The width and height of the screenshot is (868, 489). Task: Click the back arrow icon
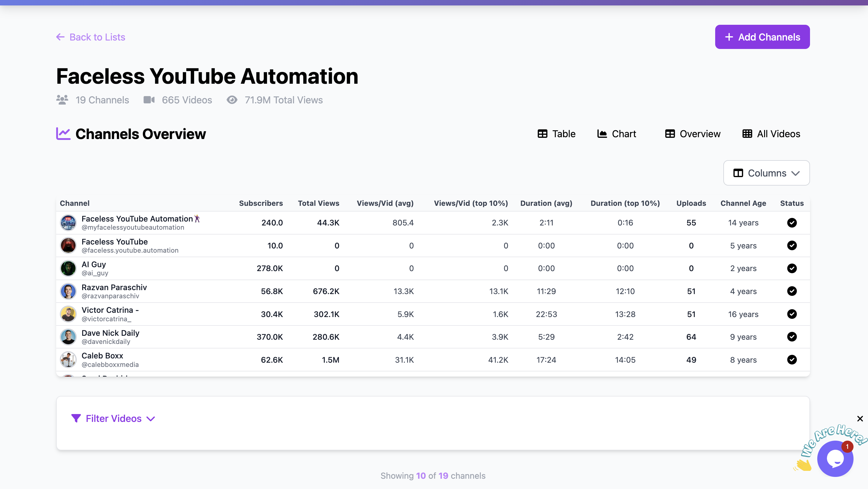(x=60, y=37)
